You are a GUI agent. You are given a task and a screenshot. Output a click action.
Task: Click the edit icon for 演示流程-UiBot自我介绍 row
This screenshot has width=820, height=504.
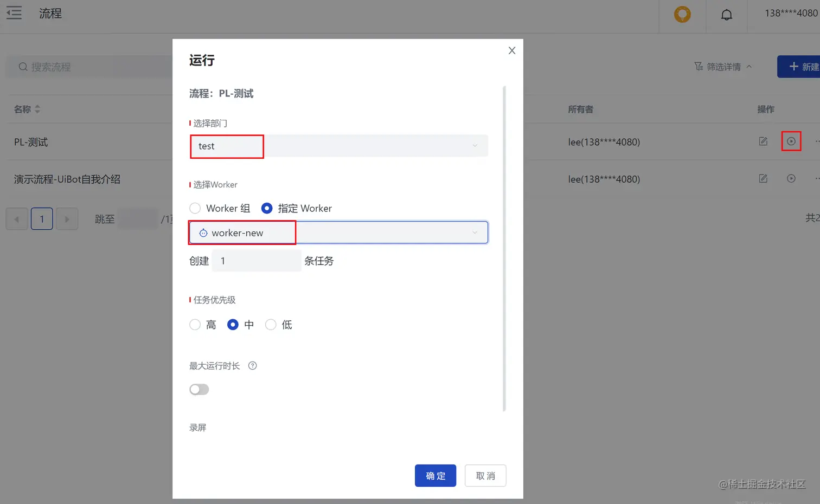point(763,178)
